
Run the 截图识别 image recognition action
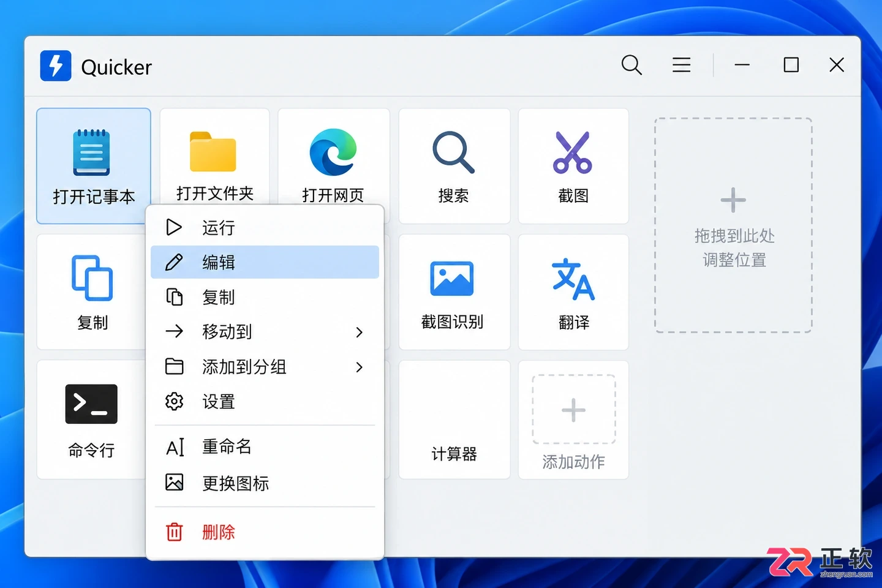[x=454, y=292]
